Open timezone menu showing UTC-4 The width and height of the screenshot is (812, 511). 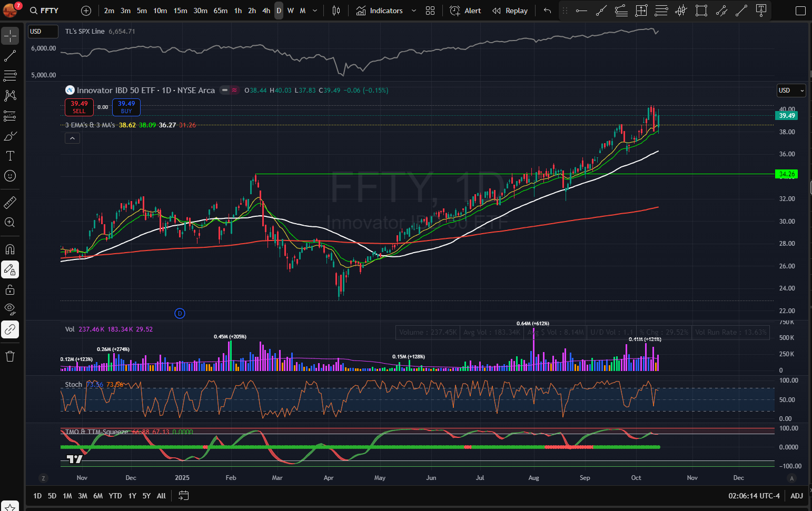754,496
